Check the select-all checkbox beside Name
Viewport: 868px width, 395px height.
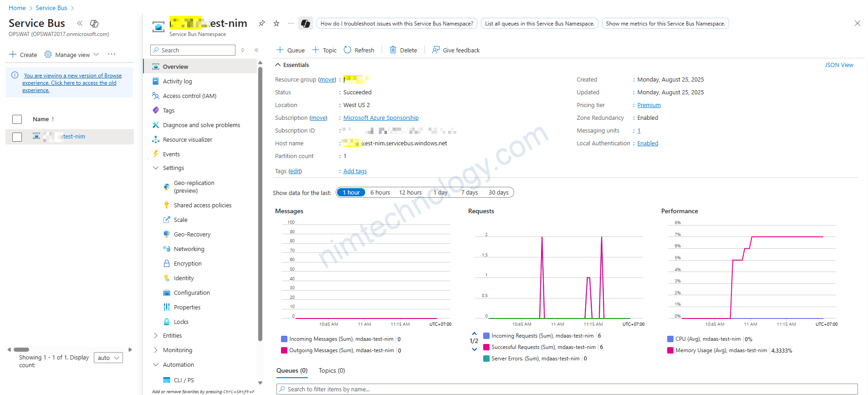pyautogui.click(x=17, y=119)
